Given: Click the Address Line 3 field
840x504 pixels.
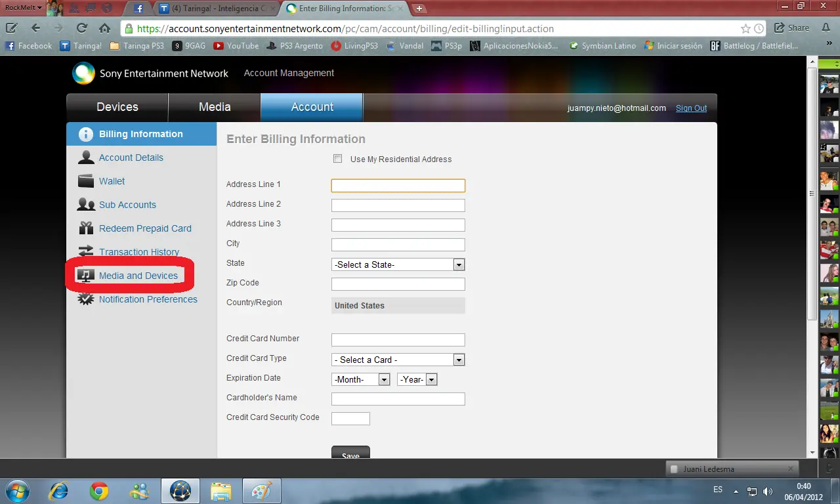Looking at the screenshot, I should pos(398,225).
